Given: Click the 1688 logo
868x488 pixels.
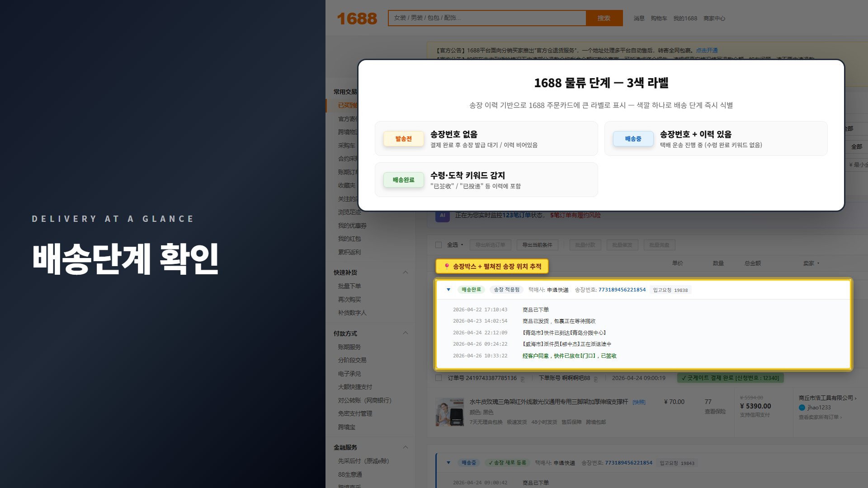Looking at the screenshot, I should 357,19.
